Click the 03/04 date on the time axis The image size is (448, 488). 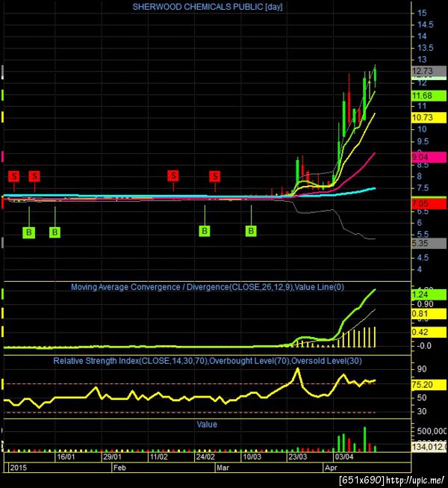[344, 457]
